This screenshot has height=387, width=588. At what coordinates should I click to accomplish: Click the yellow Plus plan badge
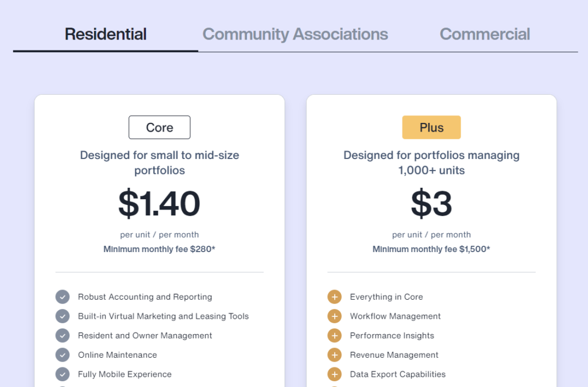431,127
